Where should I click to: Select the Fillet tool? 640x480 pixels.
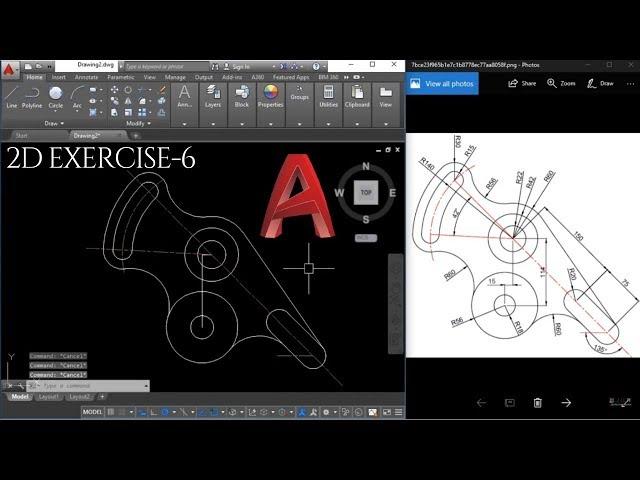click(x=142, y=101)
